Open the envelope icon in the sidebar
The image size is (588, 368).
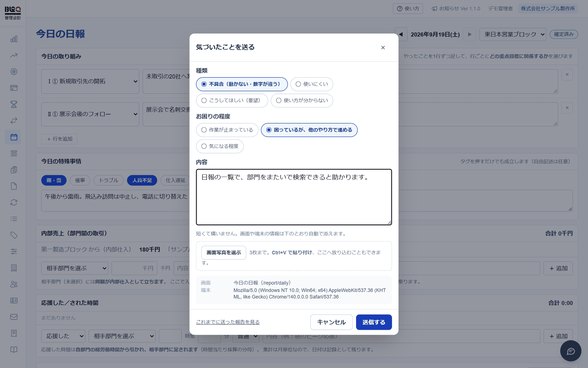pyautogui.click(x=14, y=317)
